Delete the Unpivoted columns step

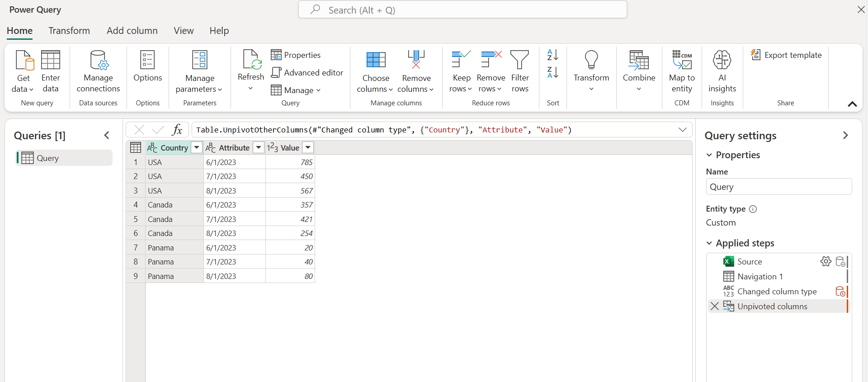click(x=715, y=306)
